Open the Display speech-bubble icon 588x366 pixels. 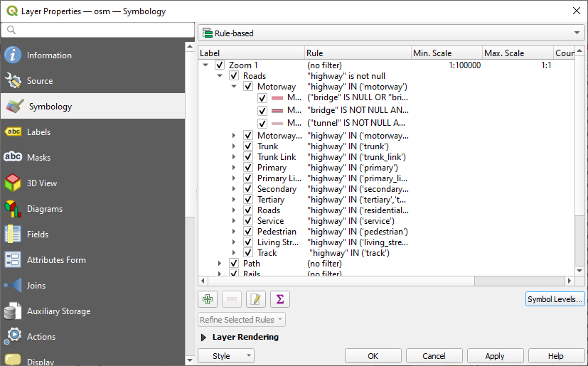pos(13,360)
